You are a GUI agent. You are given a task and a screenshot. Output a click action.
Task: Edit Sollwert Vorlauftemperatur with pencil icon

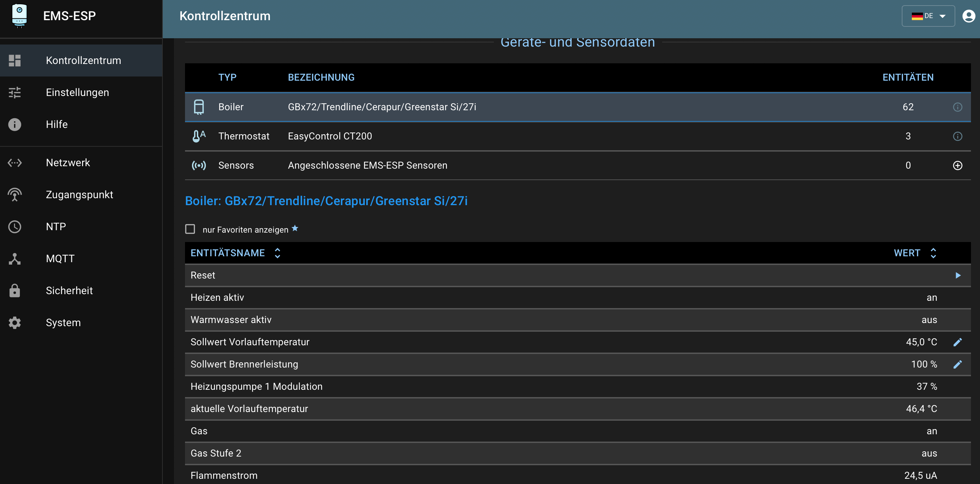(957, 342)
